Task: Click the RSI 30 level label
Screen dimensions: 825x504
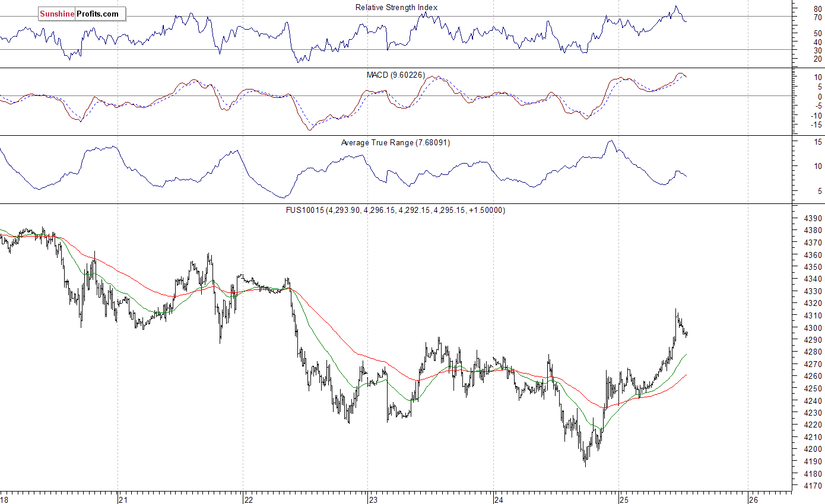Action: pos(818,50)
